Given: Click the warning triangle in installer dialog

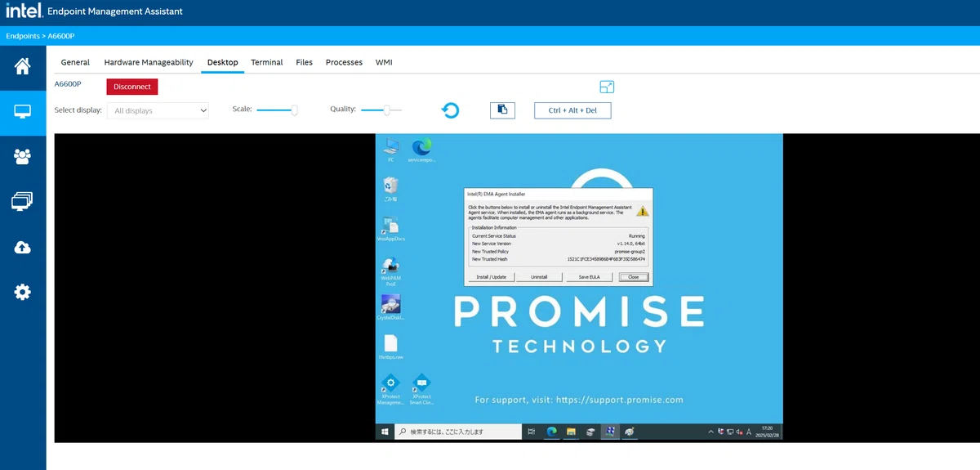Looking at the screenshot, I should pyautogui.click(x=642, y=211).
